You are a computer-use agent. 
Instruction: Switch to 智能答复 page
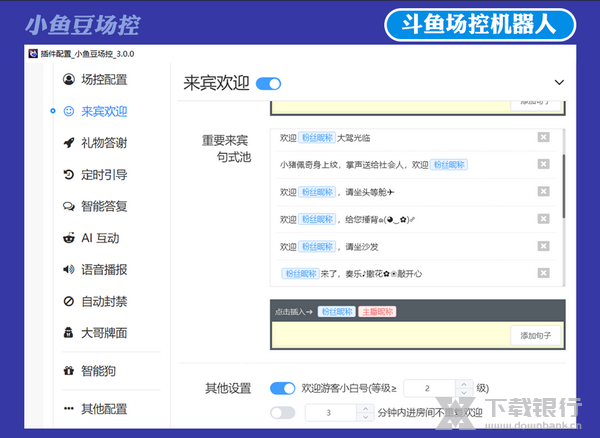[104, 206]
